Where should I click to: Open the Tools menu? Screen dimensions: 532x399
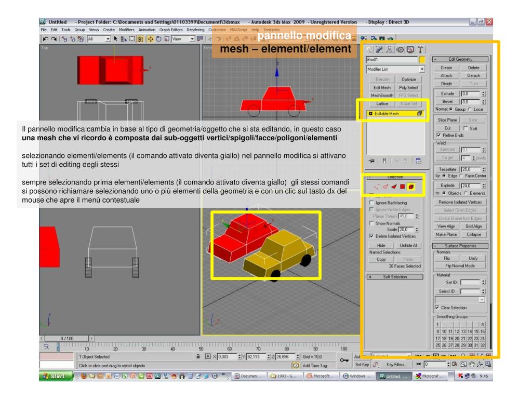tap(66, 30)
